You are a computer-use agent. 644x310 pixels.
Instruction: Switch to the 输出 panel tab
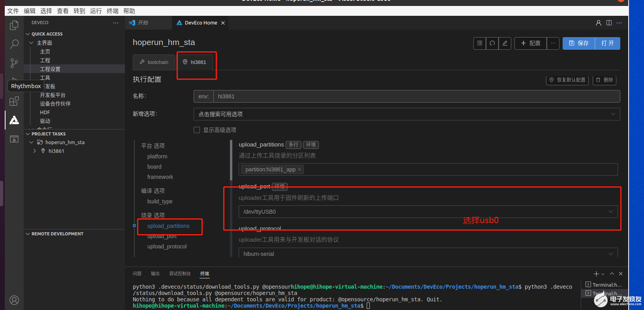(x=155, y=274)
